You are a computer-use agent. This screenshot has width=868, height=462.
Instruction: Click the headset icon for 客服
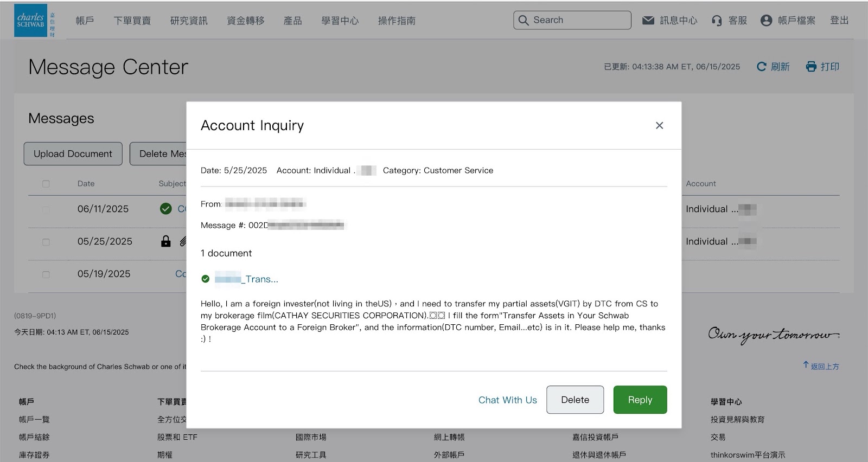click(x=717, y=21)
